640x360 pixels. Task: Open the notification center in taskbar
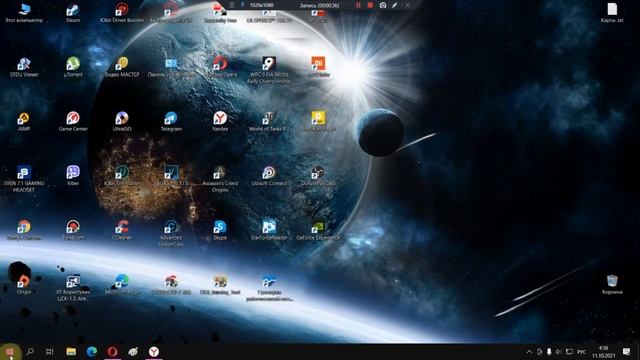(x=626, y=351)
